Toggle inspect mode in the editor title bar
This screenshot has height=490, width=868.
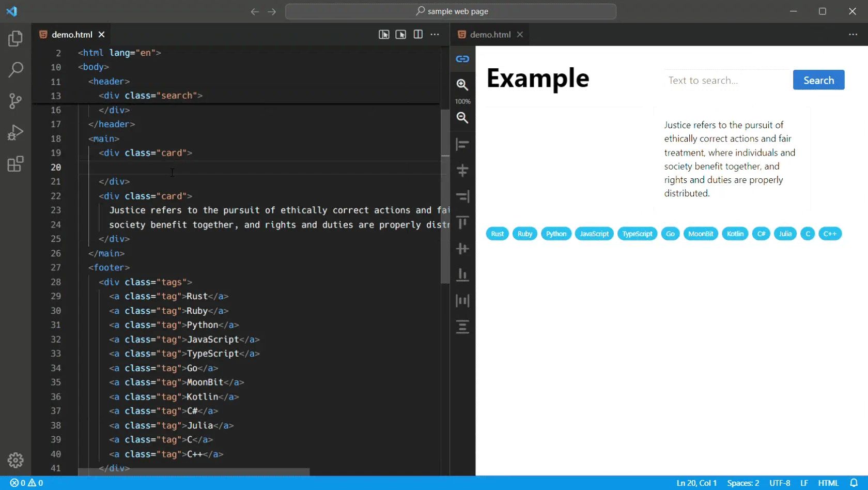click(x=384, y=34)
